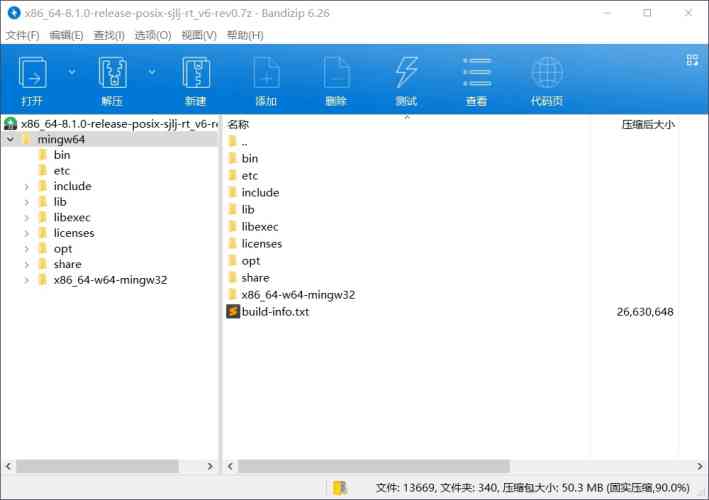Expand the licenses folder in tree

click(27, 234)
